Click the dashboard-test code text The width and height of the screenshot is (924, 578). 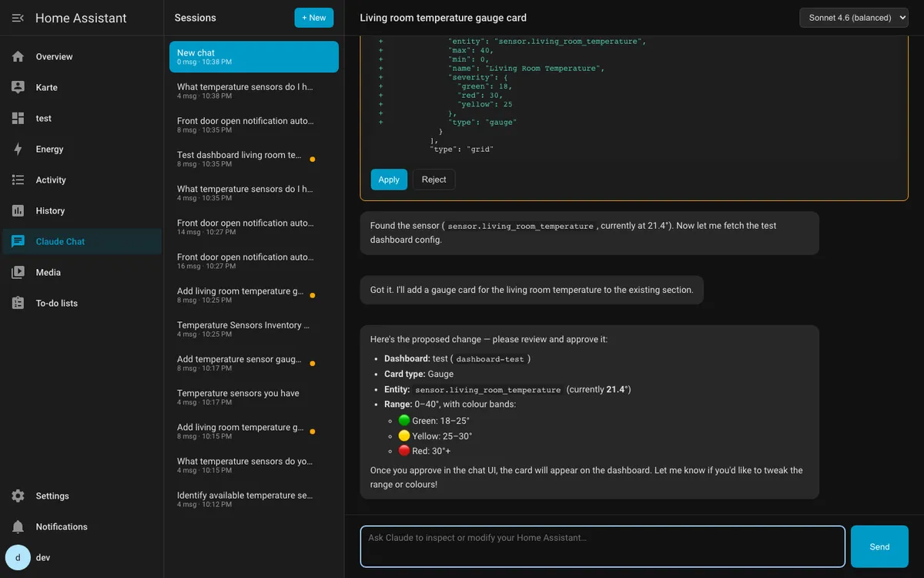[490, 359]
